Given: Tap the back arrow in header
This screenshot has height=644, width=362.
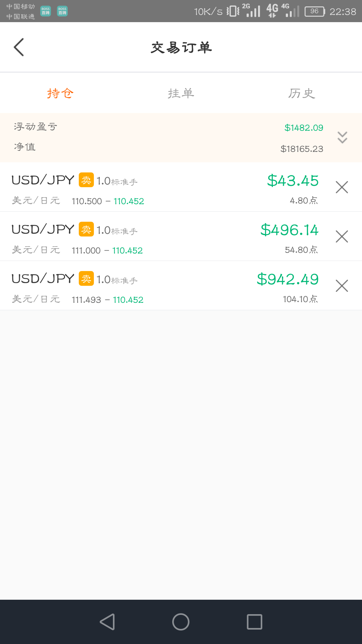Looking at the screenshot, I should [19, 47].
